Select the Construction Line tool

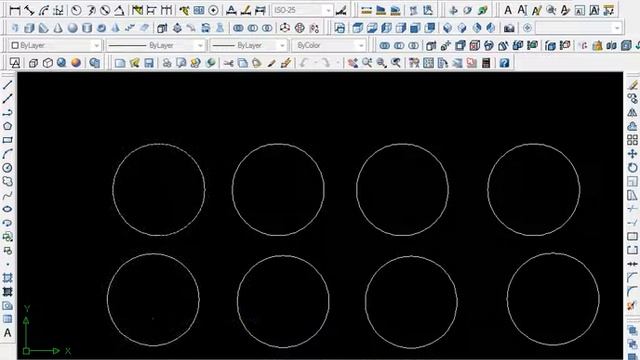click(x=7, y=99)
